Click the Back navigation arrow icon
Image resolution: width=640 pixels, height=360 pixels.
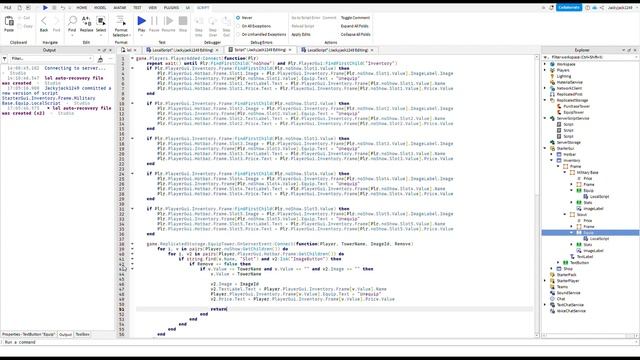44,21
